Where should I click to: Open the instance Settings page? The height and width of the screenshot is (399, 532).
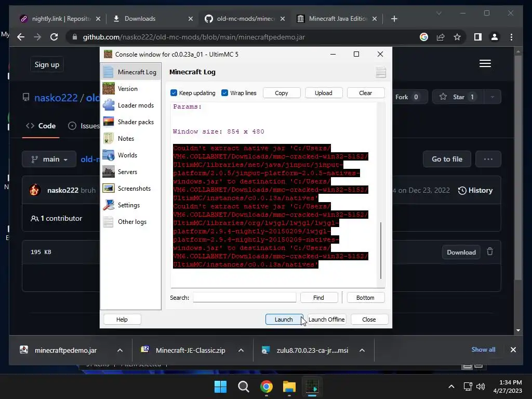pos(130,205)
